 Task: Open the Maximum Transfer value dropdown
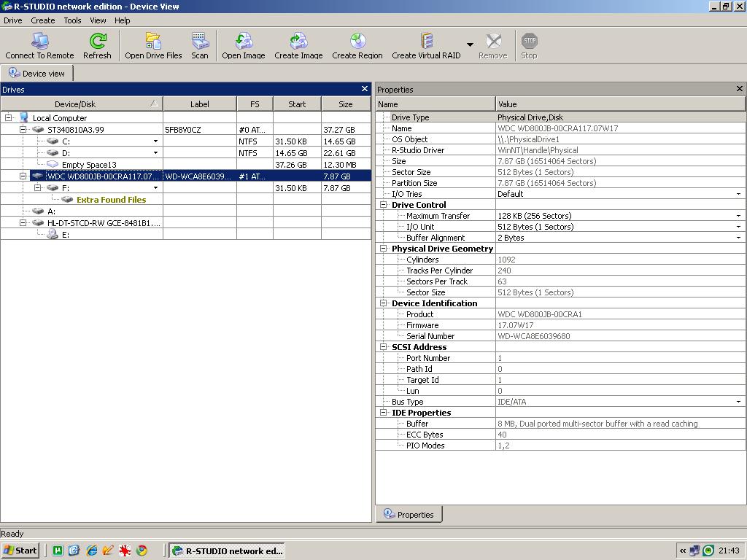pyautogui.click(x=738, y=216)
